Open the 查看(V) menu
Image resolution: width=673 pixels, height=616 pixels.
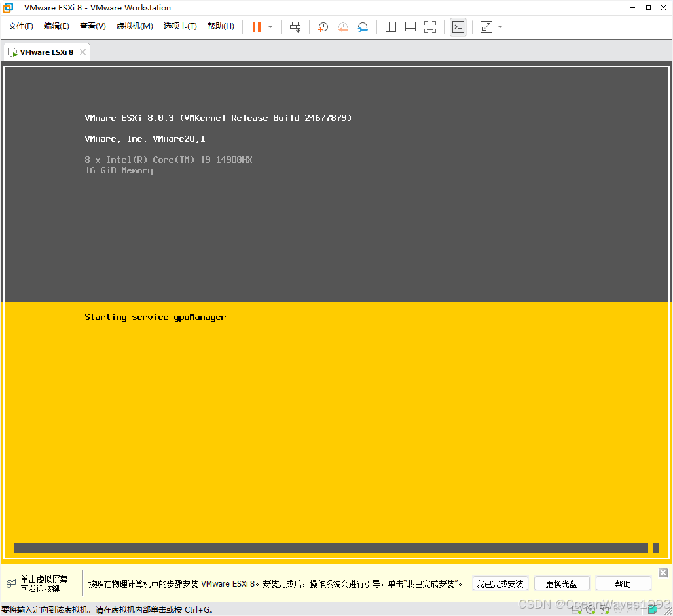93,26
